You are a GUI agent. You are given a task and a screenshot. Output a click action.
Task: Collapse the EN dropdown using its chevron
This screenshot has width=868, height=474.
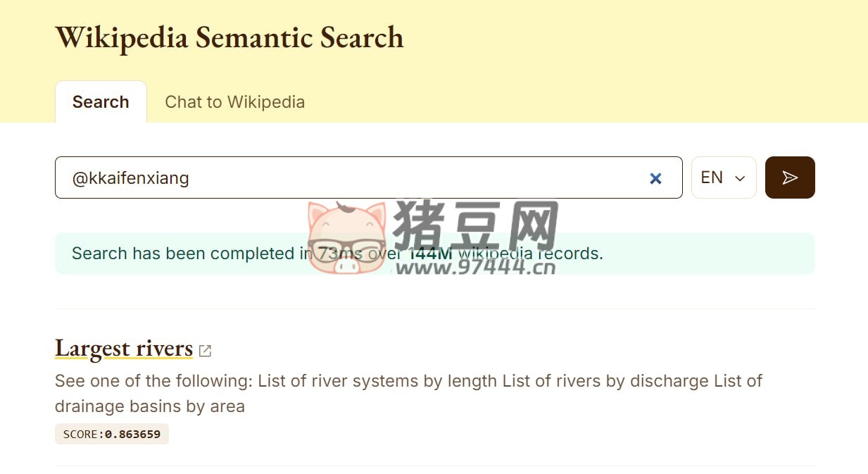(740, 178)
